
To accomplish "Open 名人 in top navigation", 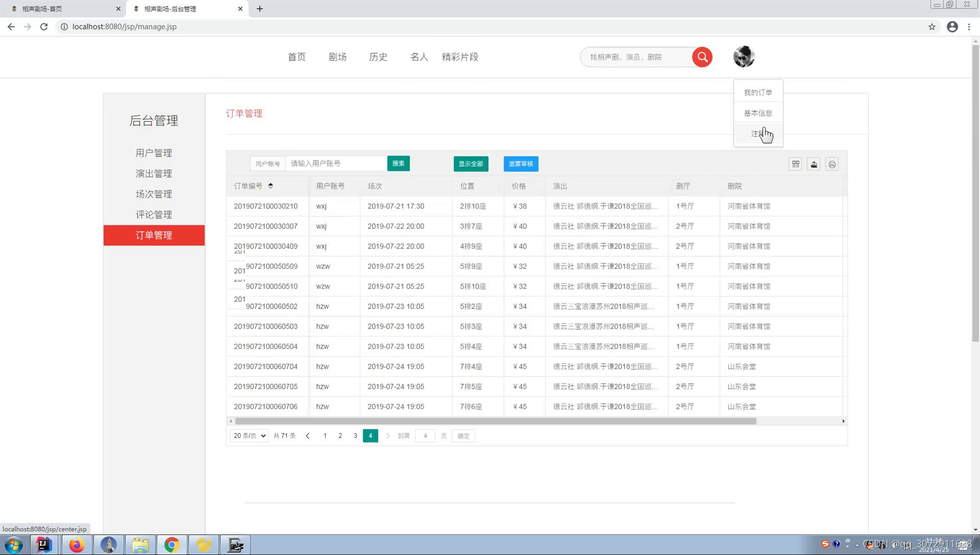I will click(419, 57).
